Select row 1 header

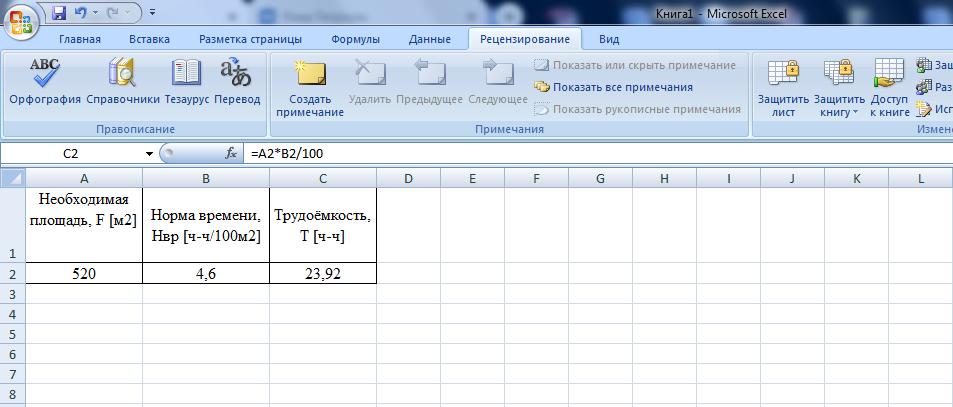coord(13,225)
